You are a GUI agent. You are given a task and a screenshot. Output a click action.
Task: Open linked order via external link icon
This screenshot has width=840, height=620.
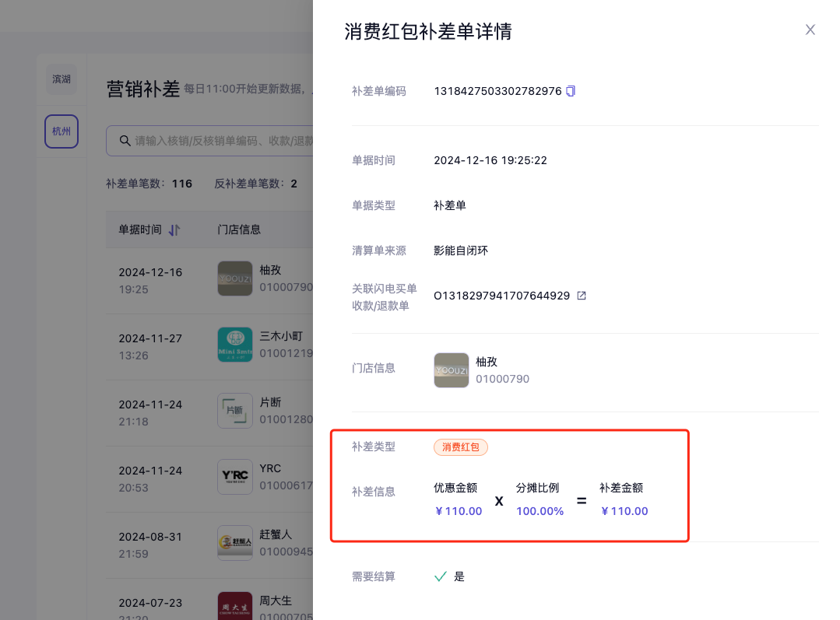point(581,296)
